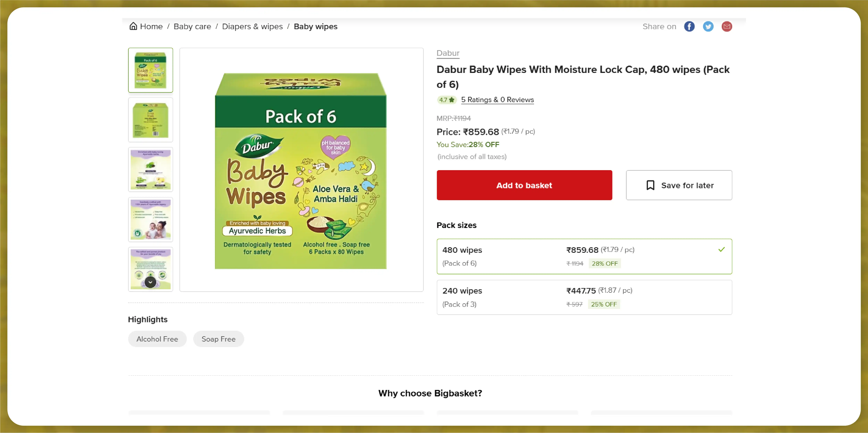
Task: View the mother and baby thumbnail
Action: click(150, 219)
